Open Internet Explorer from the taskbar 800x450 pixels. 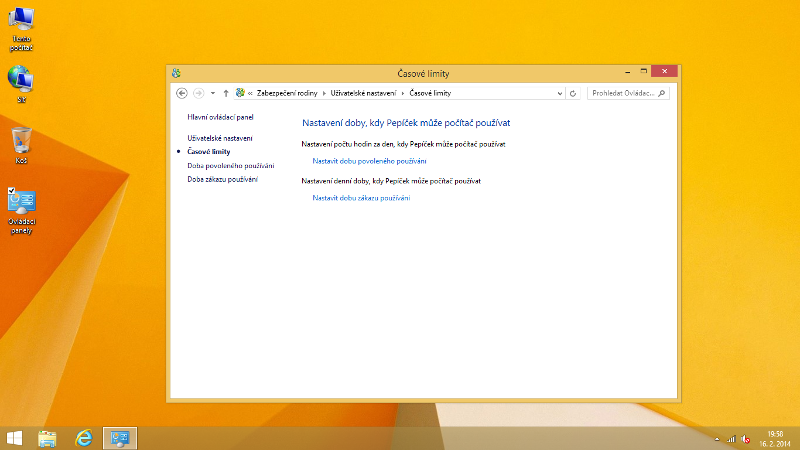(x=84, y=438)
